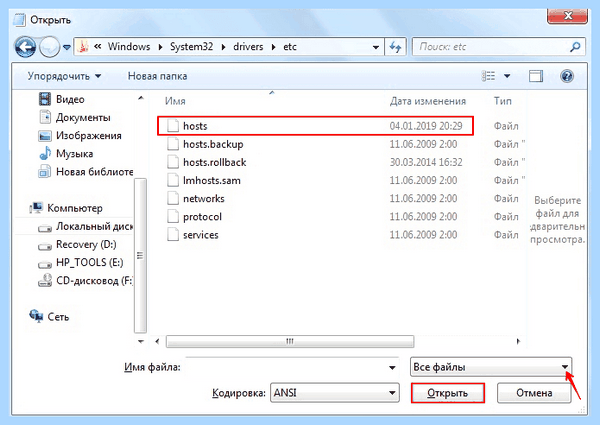600x425 pixels.
Task: Sort by Дата изменения column header
Action: (x=428, y=101)
